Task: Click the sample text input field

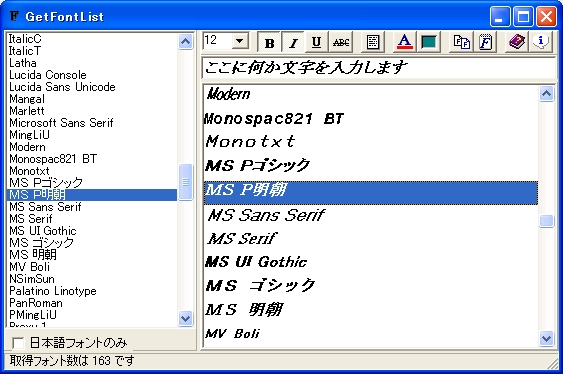Action: [x=379, y=67]
